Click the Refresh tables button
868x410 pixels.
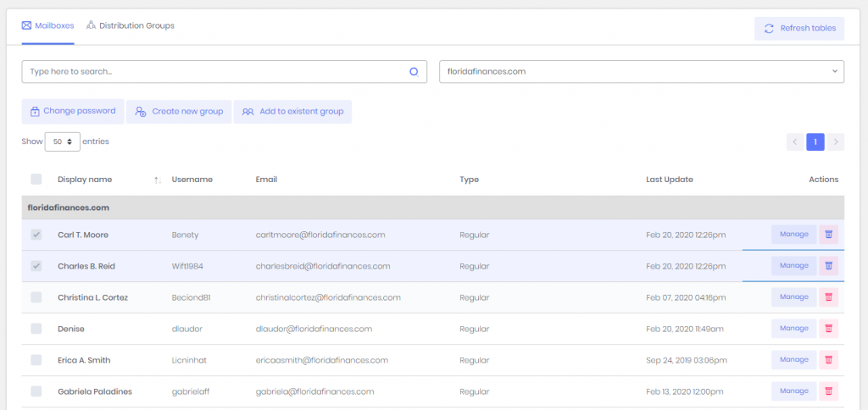click(x=799, y=28)
